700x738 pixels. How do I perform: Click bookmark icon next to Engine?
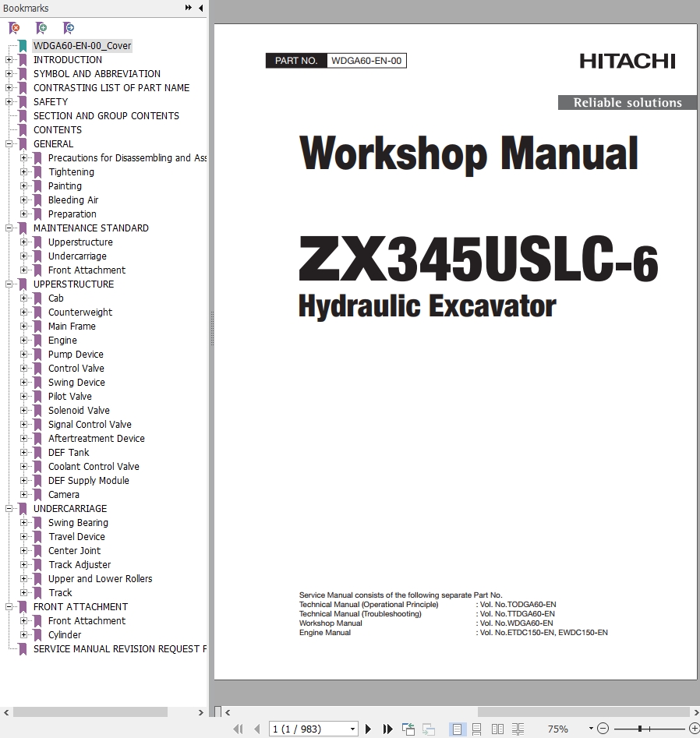point(37,341)
